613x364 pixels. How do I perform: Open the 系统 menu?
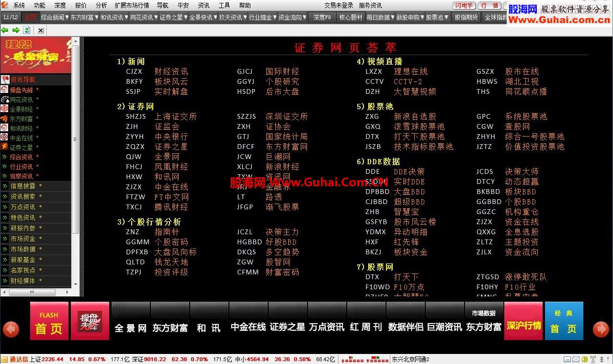pos(19,5)
